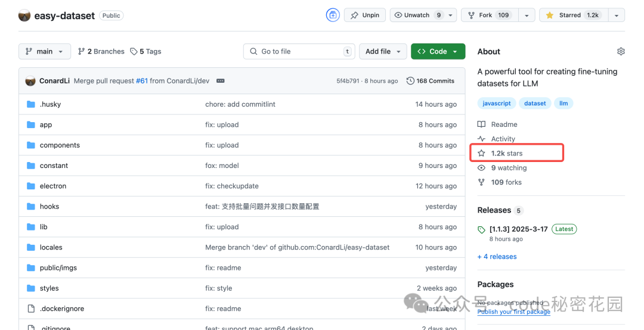The image size is (644, 330).
Task: Click the '14 hours ago' timestamp
Action: click(x=436, y=104)
